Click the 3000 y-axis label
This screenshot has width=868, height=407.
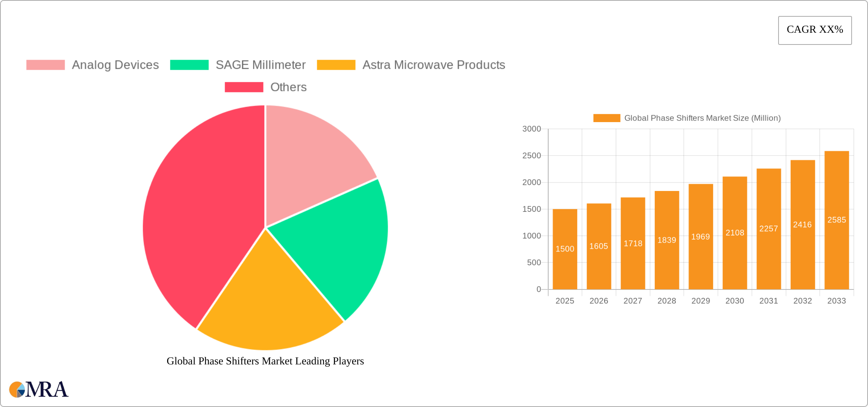coord(532,129)
